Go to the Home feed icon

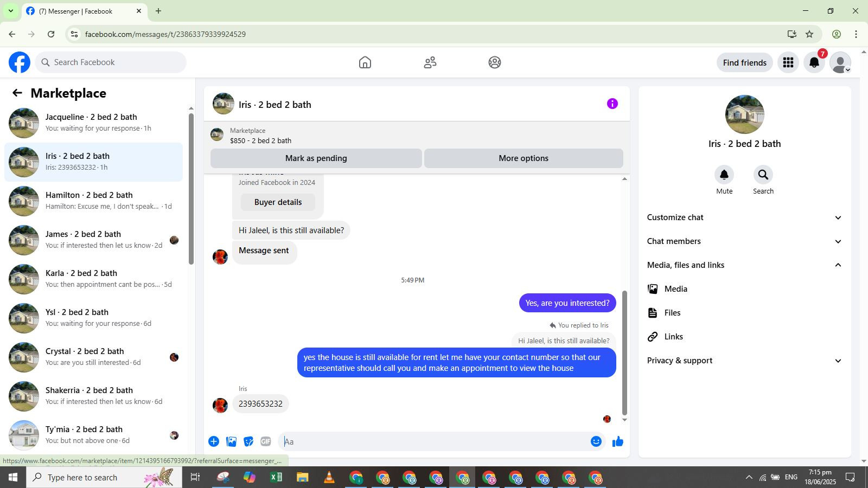[365, 62]
